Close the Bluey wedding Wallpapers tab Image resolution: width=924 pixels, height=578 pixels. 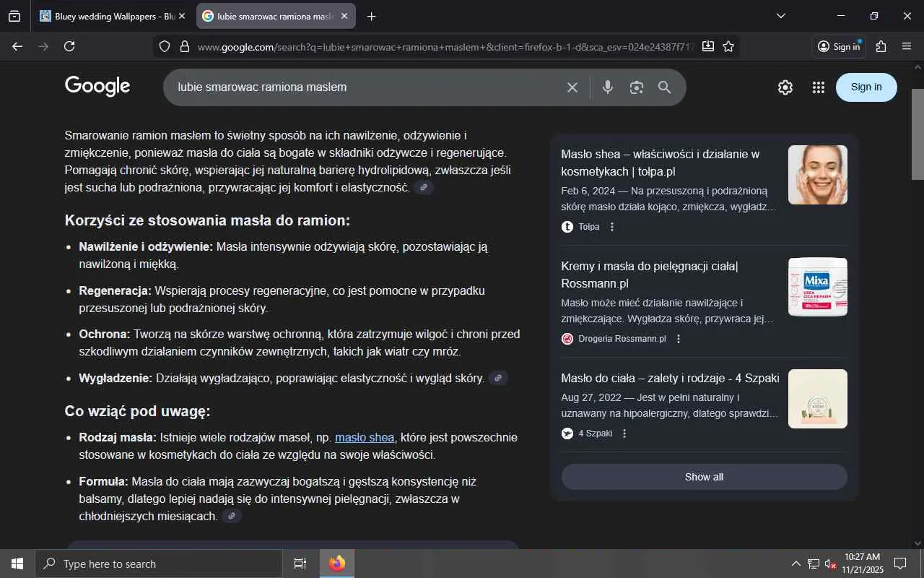tap(182, 16)
